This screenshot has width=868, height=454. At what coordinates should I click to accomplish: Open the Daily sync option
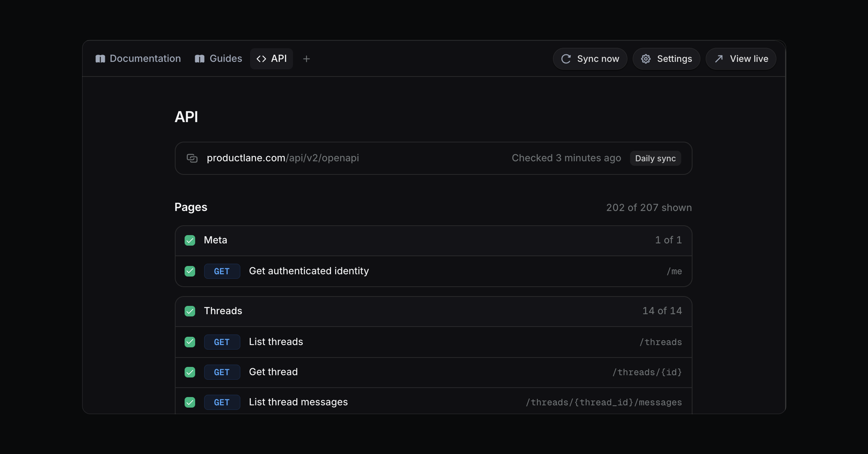(x=655, y=158)
